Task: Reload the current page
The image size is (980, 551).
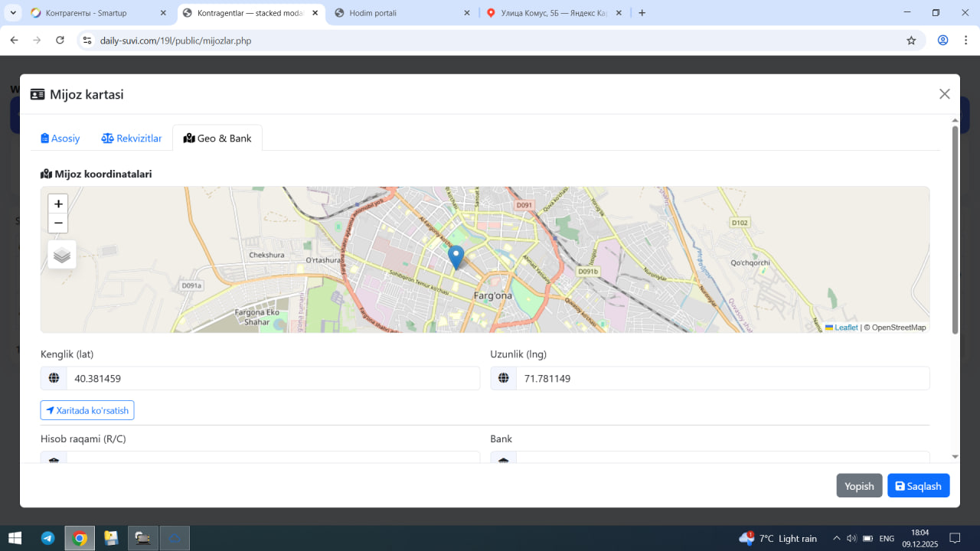Action: pos(60,41)
